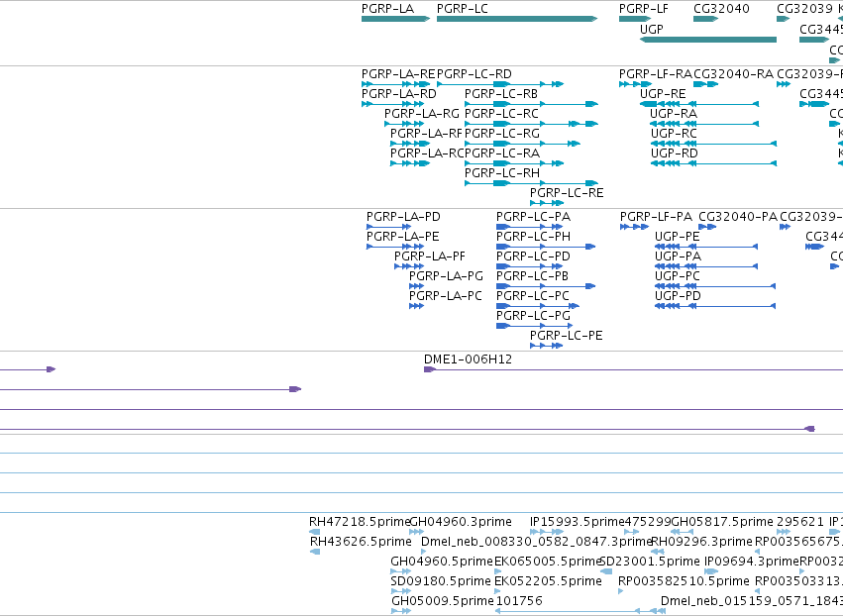843x616 pixels.
Task: Click protein PGRP-LC-PB
Action: [532, 276]
